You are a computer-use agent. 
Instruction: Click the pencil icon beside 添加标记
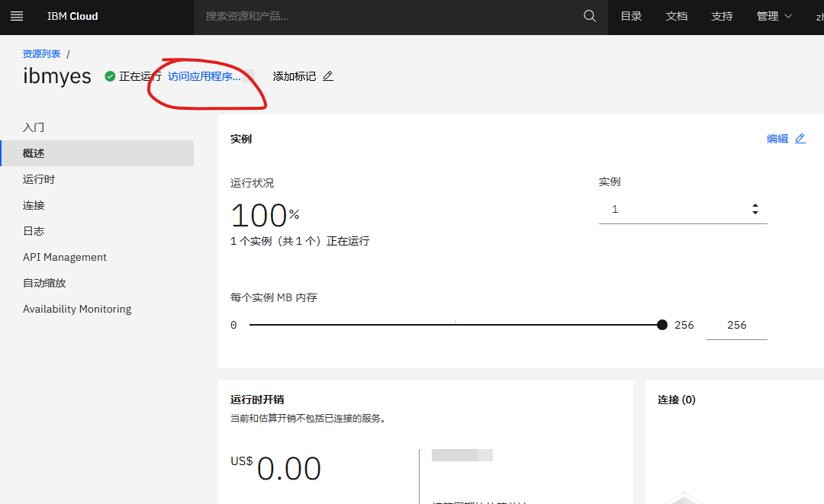coord(328,76)
